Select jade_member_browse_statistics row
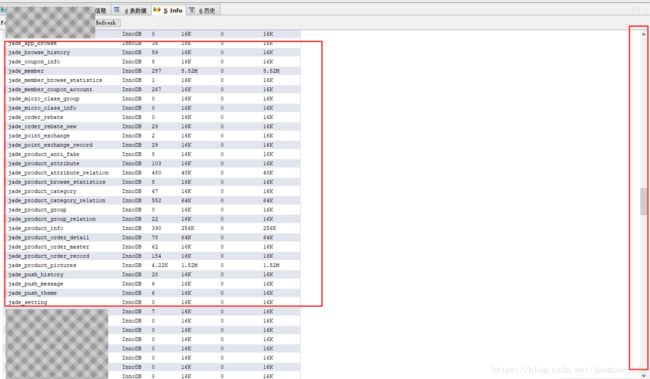 pyautogui.click(x=153, y=80)
